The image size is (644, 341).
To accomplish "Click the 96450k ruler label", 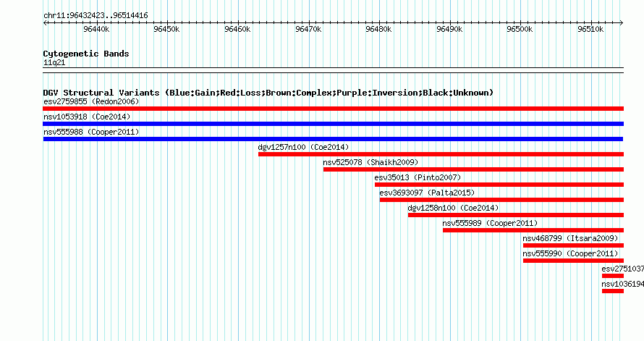I will [x=166, y=29].
